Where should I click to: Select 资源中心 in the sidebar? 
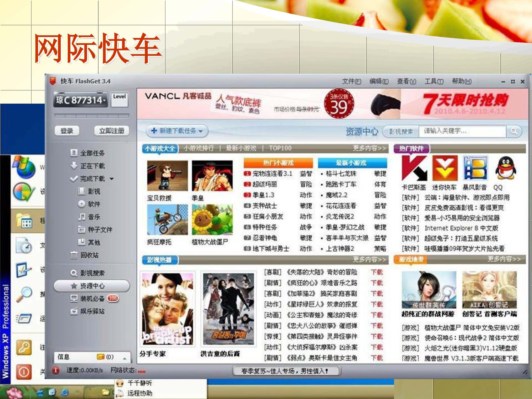click(92, 286)
